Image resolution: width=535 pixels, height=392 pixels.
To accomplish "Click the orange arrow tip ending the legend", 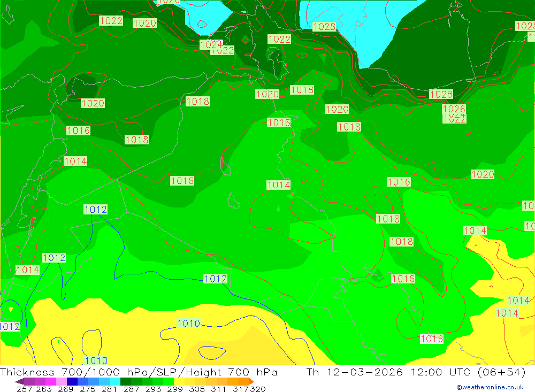I will click(251, 381).
